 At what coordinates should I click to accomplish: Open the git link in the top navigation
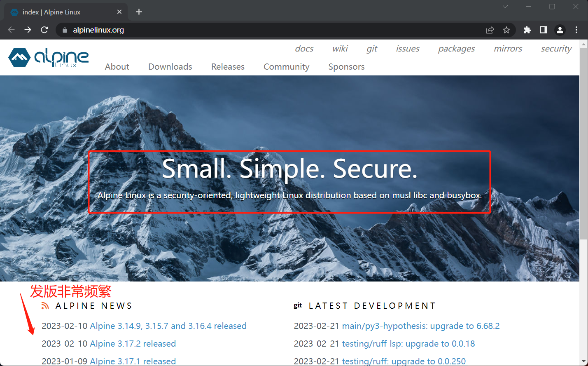pos(372,49)
